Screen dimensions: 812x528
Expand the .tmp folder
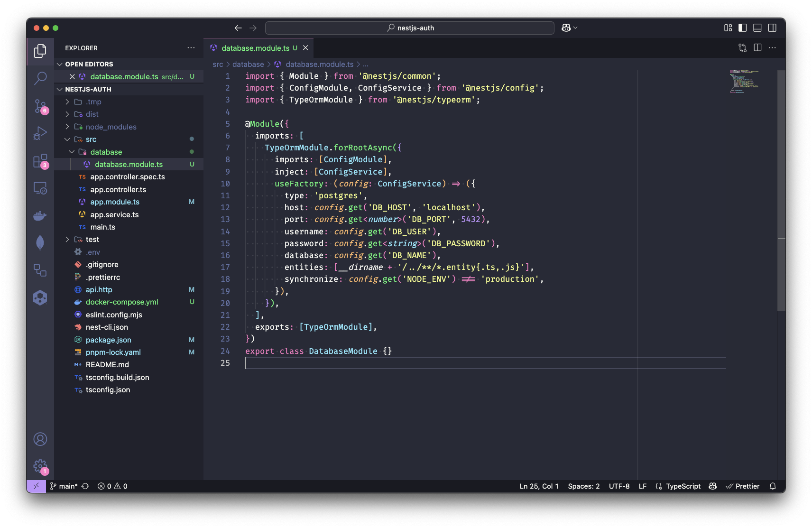click(67, 102)
